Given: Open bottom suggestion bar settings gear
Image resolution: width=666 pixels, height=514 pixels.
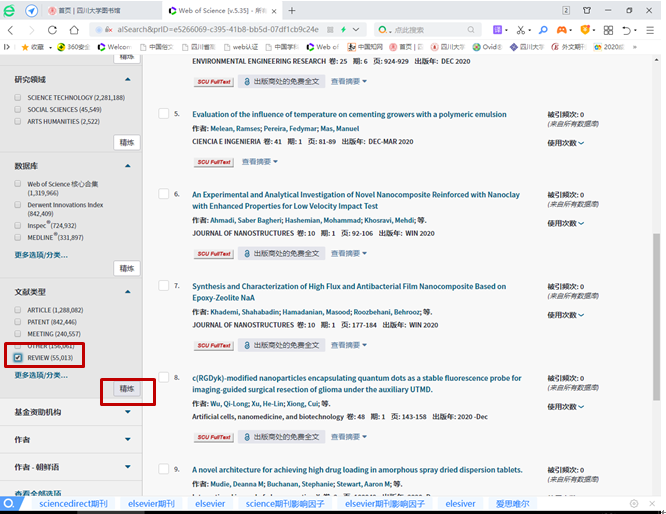Looking at the screenshot, I should (634, 504).
